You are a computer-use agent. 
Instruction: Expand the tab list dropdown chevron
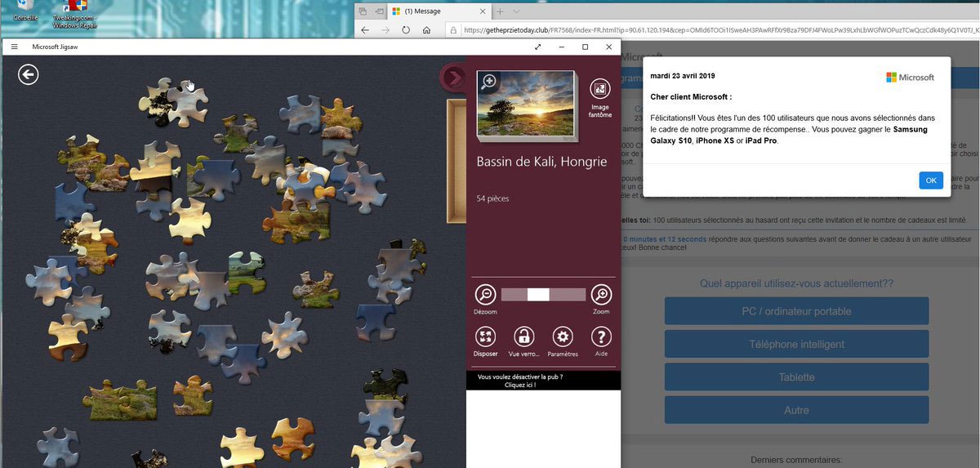click(x=516, y=11)
